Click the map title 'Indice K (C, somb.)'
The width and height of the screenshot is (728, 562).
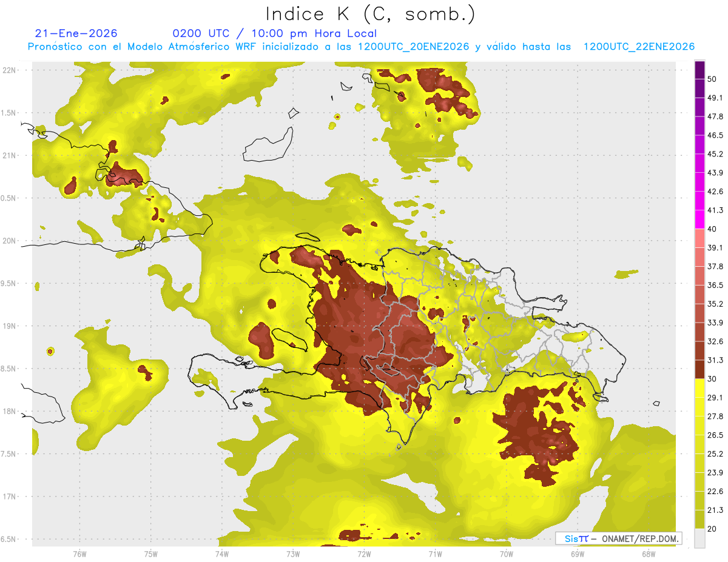pos(370,14)
